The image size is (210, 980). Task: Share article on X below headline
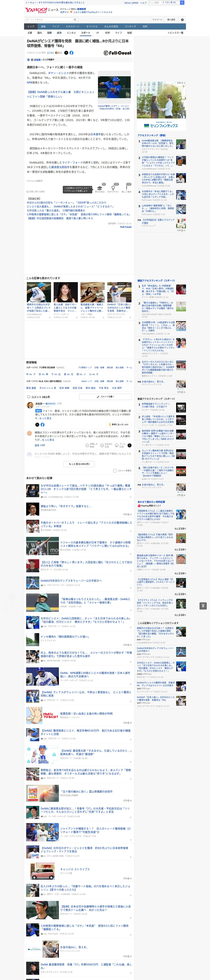coord(66,53)
